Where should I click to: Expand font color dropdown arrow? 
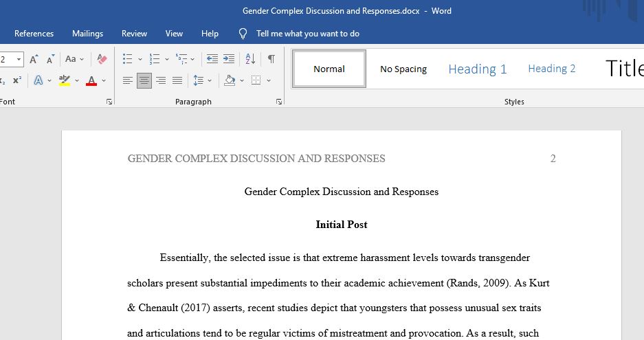pos(104,80)
